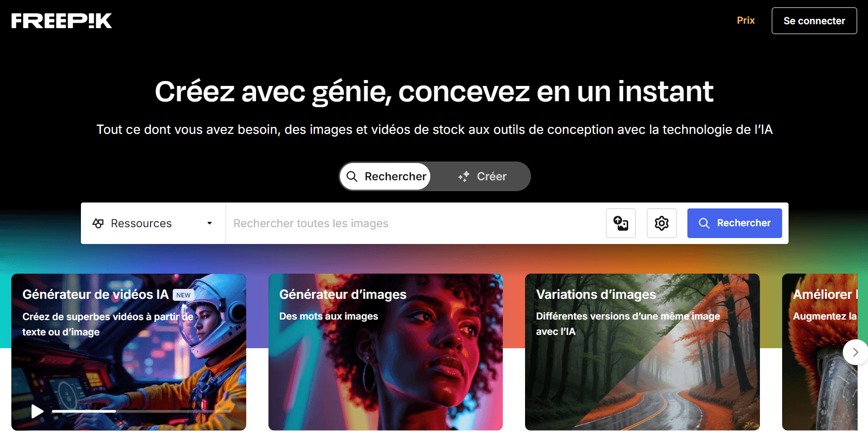Switch to the Créer mode
This screenshot has height=445, width=868.
coord(482,176)
